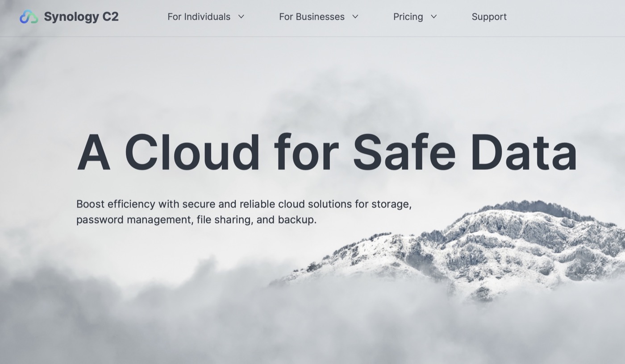Expand the chevron beside For Individuals
This screenshot has width=625, height=364.
(x=241, y=17)
